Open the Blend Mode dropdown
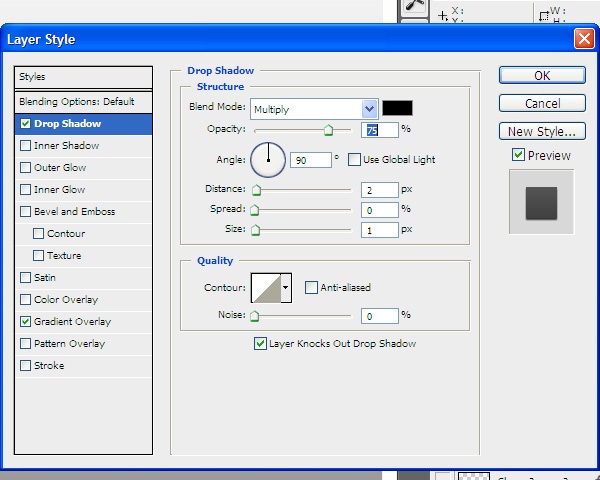 pyautogui.click(x=314, y=108)
